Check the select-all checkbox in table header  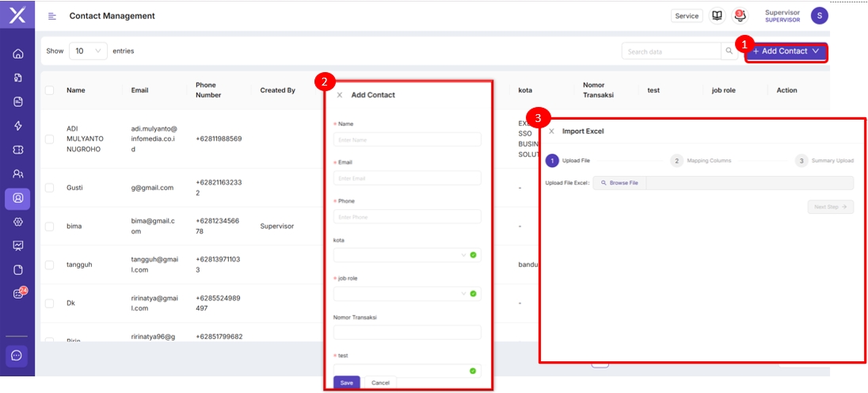coord(49,90)
